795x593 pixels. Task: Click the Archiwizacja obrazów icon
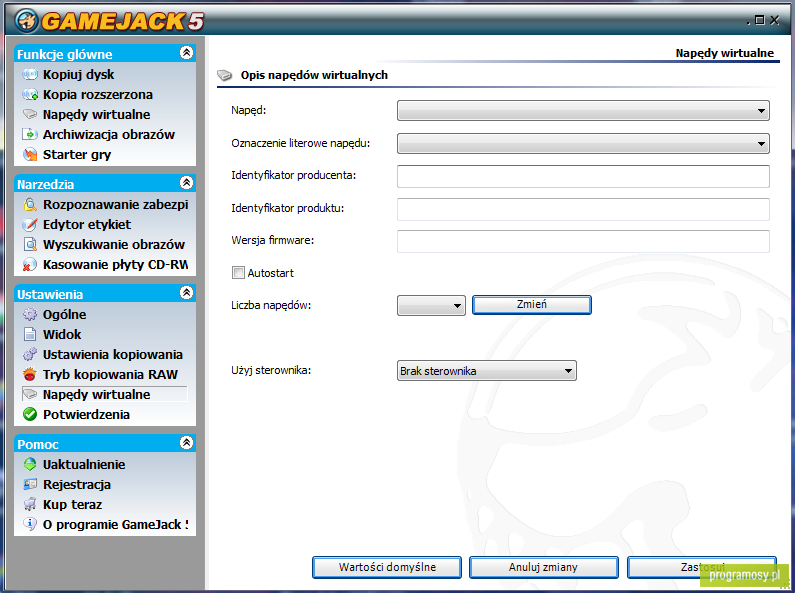30,135
